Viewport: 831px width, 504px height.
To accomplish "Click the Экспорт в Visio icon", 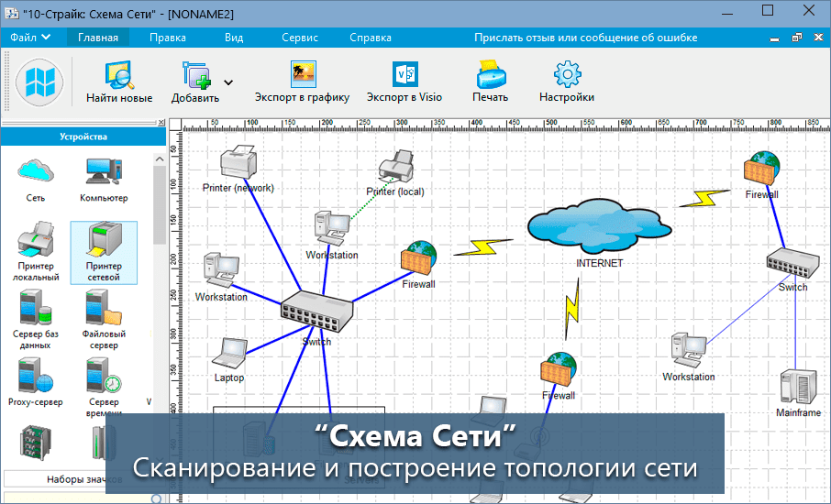I will point(404,75).
